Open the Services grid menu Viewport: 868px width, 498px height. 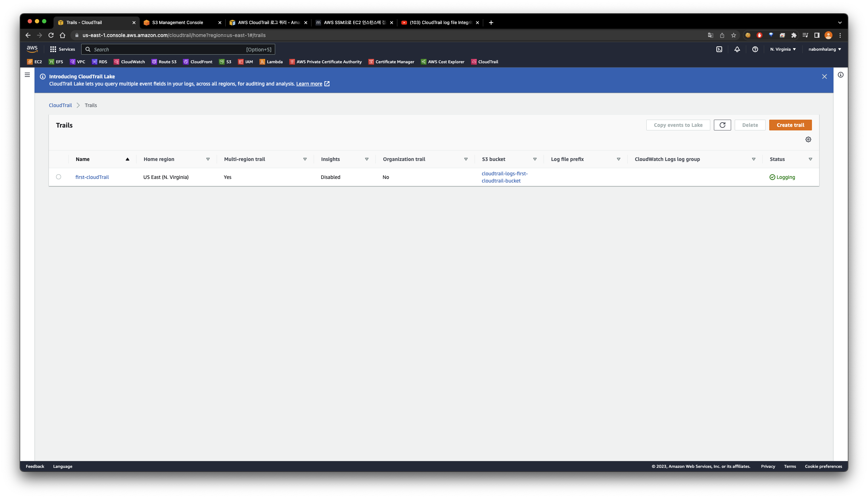pos(63,49)
